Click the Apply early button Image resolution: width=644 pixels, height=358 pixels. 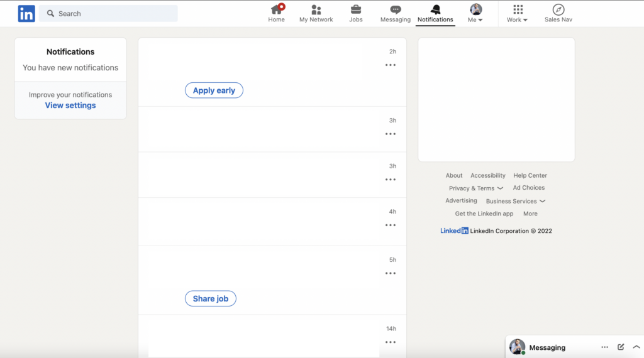pos(214,90)
